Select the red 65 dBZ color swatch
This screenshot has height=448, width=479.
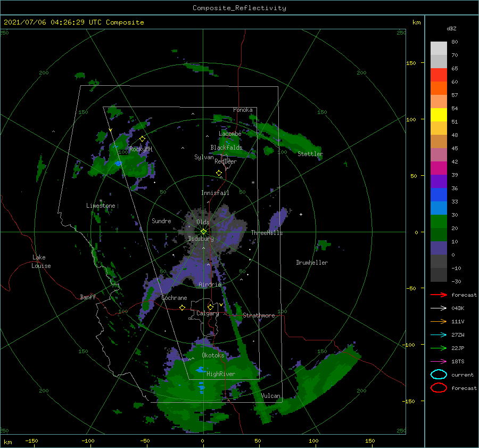[x=439, y=75]
